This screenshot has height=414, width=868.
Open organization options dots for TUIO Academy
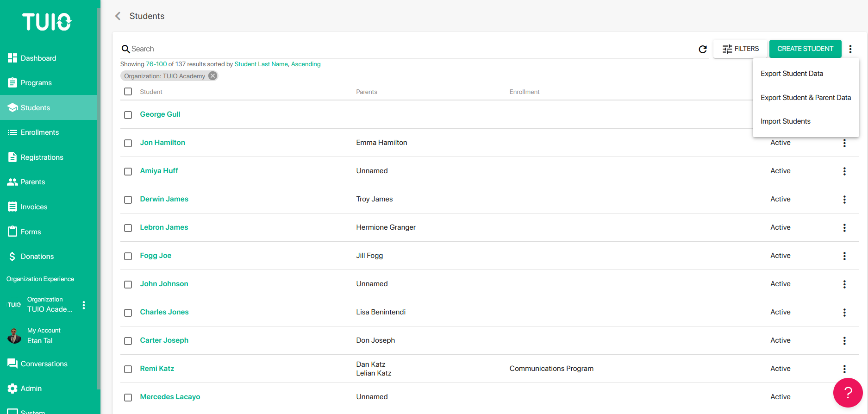84,305
